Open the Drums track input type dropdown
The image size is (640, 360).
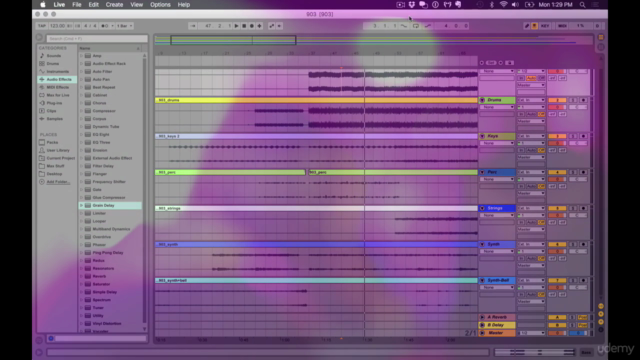coord(531,100)
